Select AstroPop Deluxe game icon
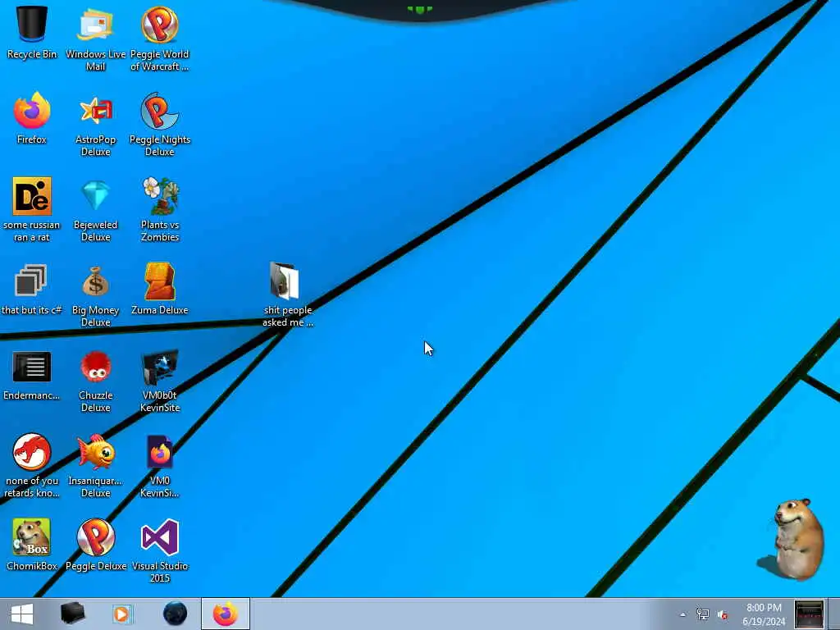The width and height of the screenshot is (840, 630). point(95,125)
